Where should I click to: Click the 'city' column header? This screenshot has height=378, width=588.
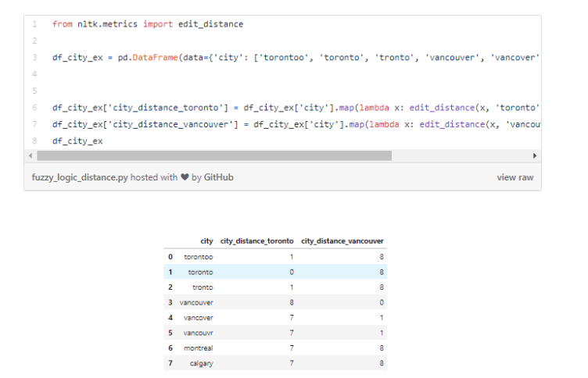[x=206, y=241]
